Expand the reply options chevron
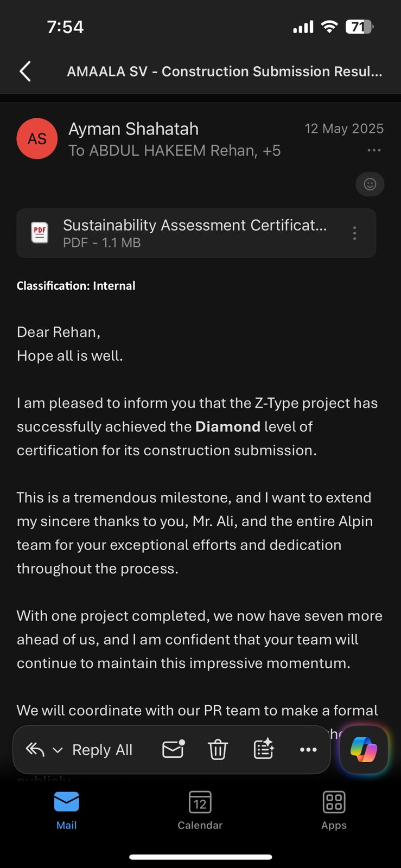The image size is (401, 868). coord(58,750)
